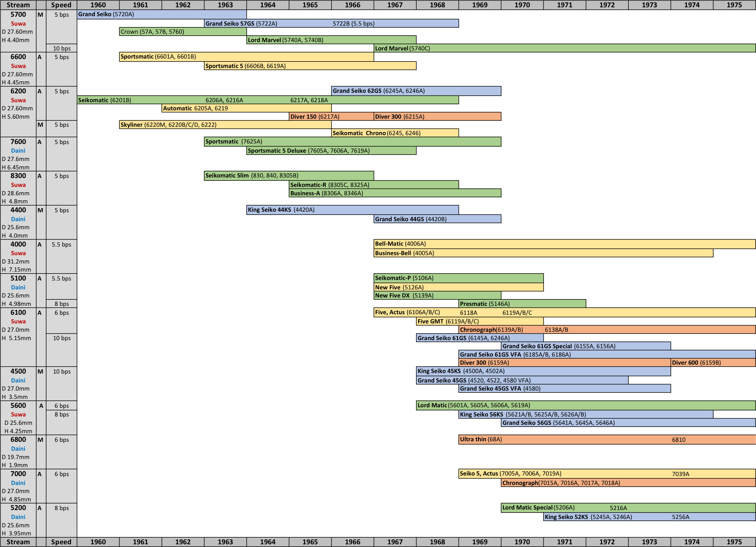This screenshot has height=547, width=756.
Task: Select Grand Seiko 62GS (6245A, 6246A)
Action: click(416, 91)
